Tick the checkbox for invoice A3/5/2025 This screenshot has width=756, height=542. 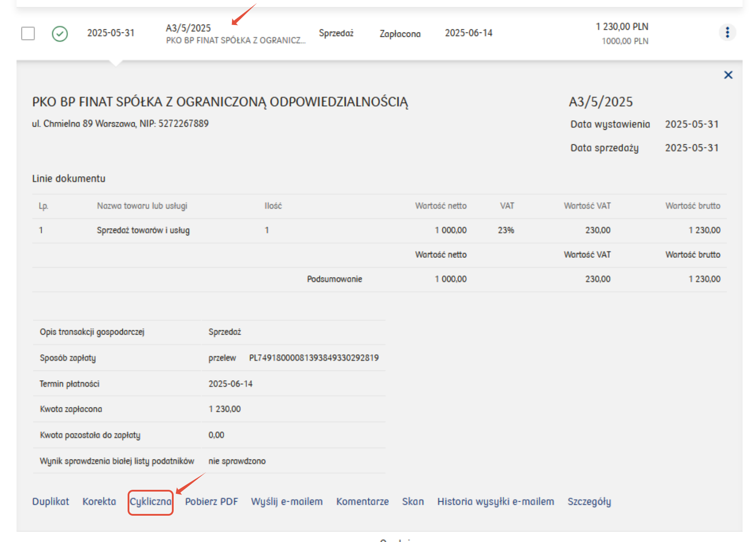(x=28, y=33)
